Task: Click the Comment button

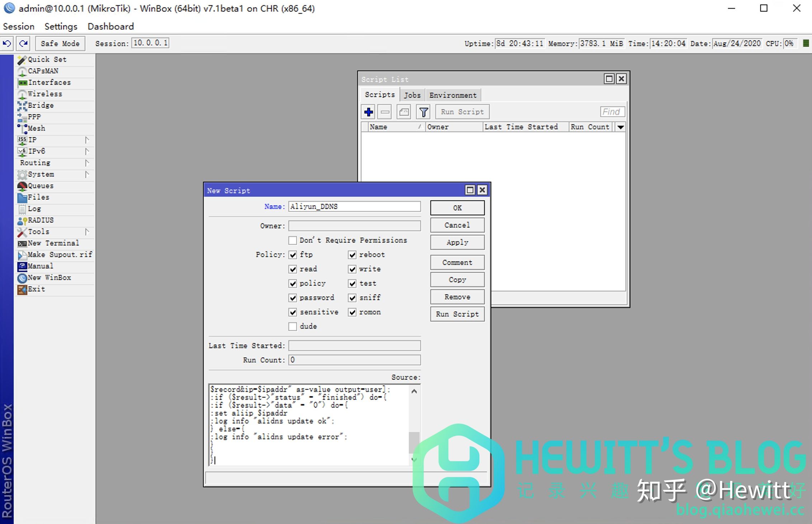Action: pos(457,262)
